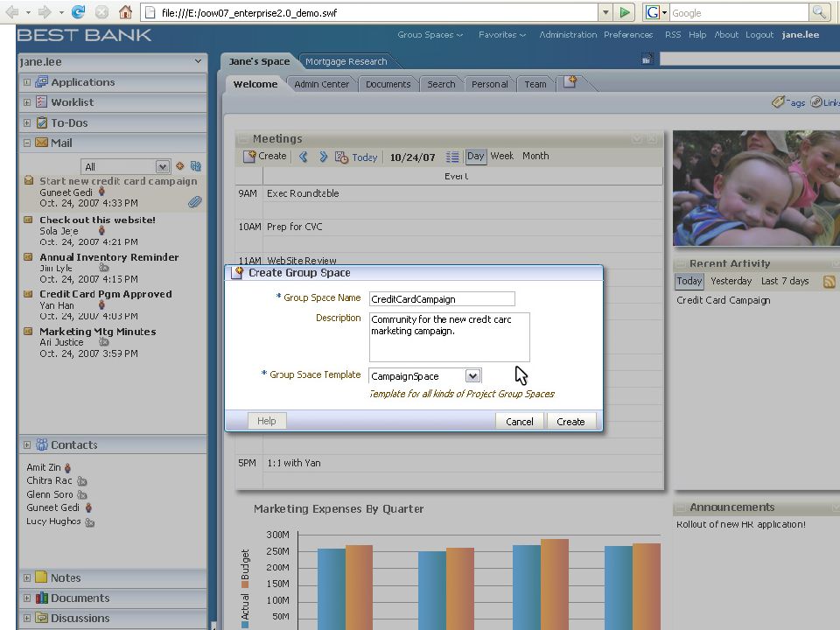840x630 pixels.
Task: Click Create button in dialog
Action: point(570,422)
